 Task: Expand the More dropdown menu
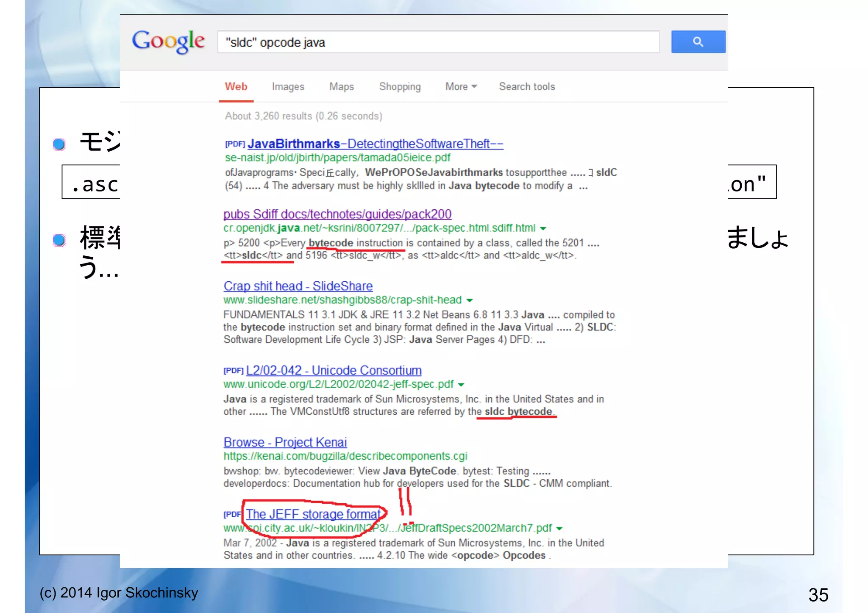pyautogui.click(x=461, y=86)
